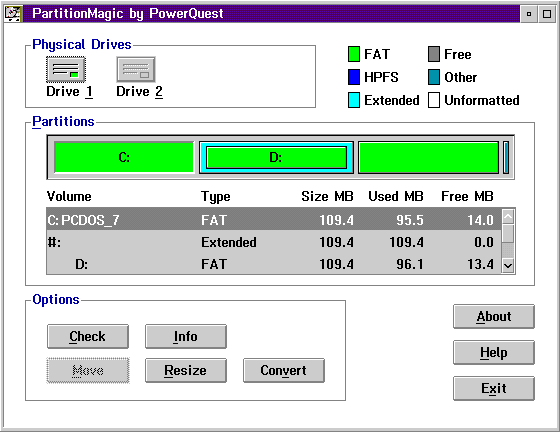Click the 96.1 Used MB value
The width and height of the screenshot is (560, 432).
(x=410, y=265)
